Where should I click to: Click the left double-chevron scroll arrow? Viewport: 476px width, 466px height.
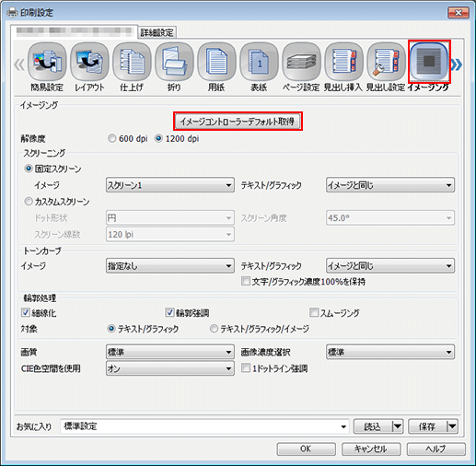(19, 64)
